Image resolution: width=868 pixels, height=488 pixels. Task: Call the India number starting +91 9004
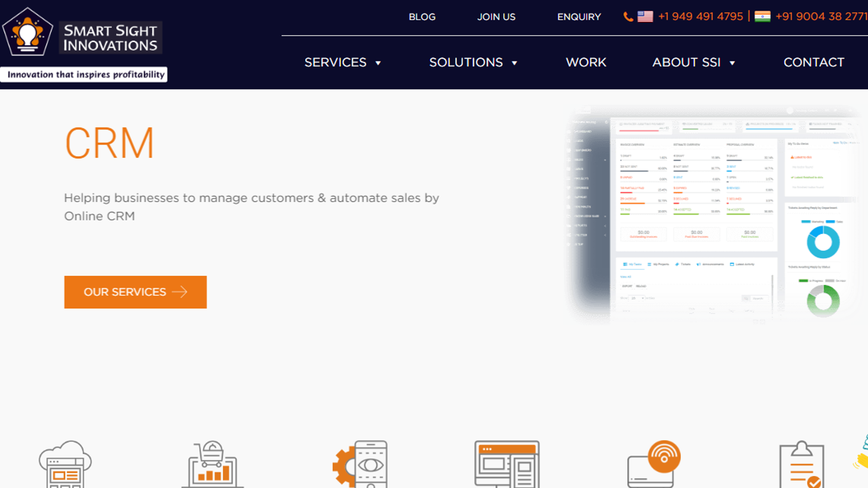[821, 17]
